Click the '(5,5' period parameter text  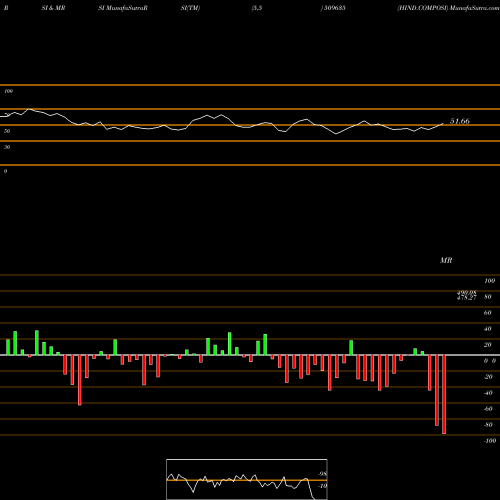(257, 8)
